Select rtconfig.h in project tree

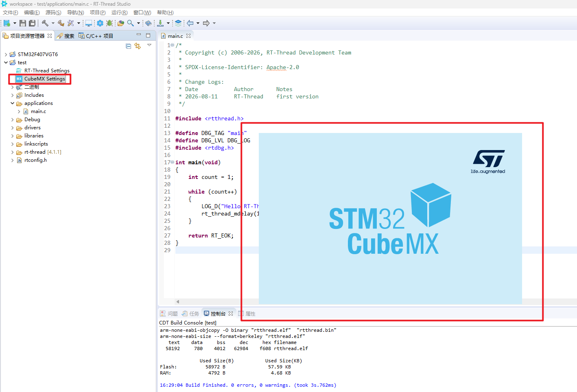click(x=35, y=160)
